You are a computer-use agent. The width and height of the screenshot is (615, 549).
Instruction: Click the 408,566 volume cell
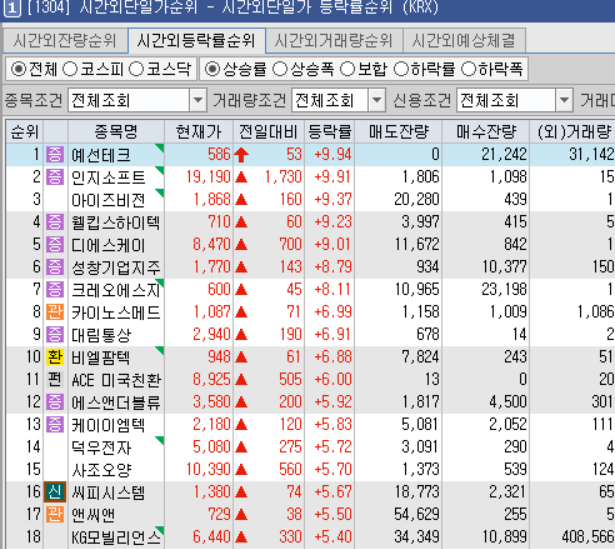[588, 537]
